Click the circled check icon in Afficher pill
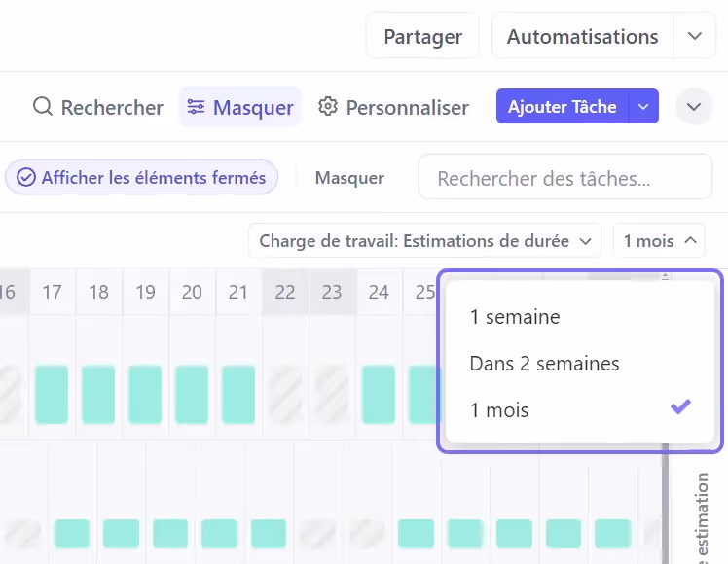728x564 pixels. click(x=26, y=178)
